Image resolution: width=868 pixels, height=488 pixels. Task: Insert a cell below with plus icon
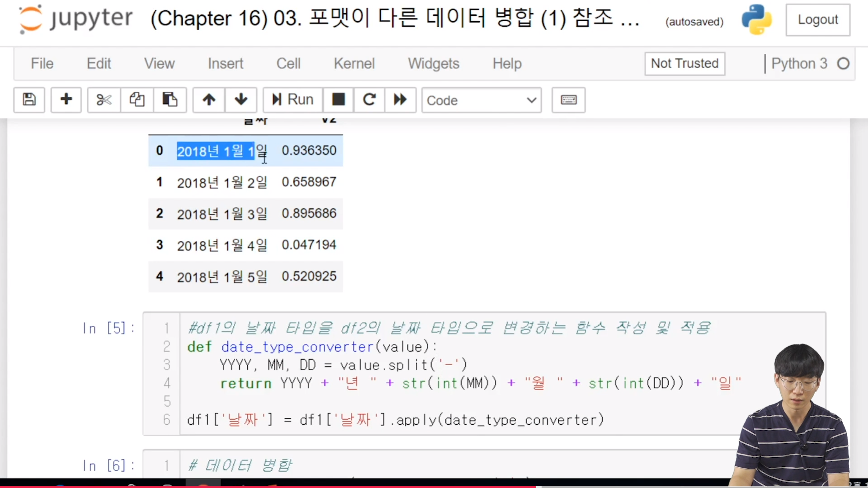coord(66,99)
